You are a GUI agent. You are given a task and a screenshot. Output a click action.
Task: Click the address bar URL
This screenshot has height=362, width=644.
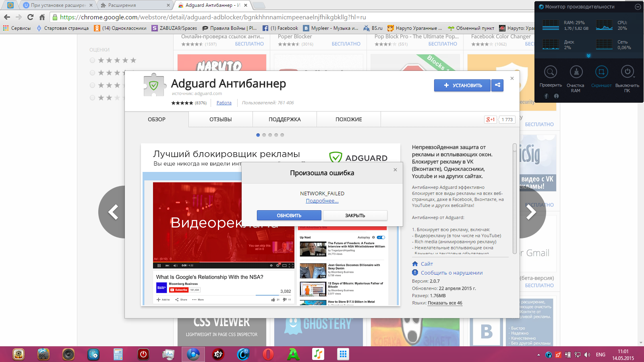coord(213,17)
